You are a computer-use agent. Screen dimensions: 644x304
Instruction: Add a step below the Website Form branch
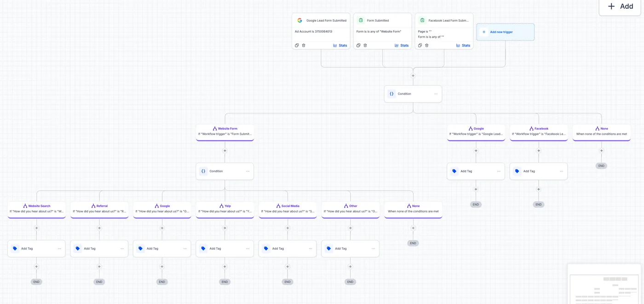click(225, 151)
